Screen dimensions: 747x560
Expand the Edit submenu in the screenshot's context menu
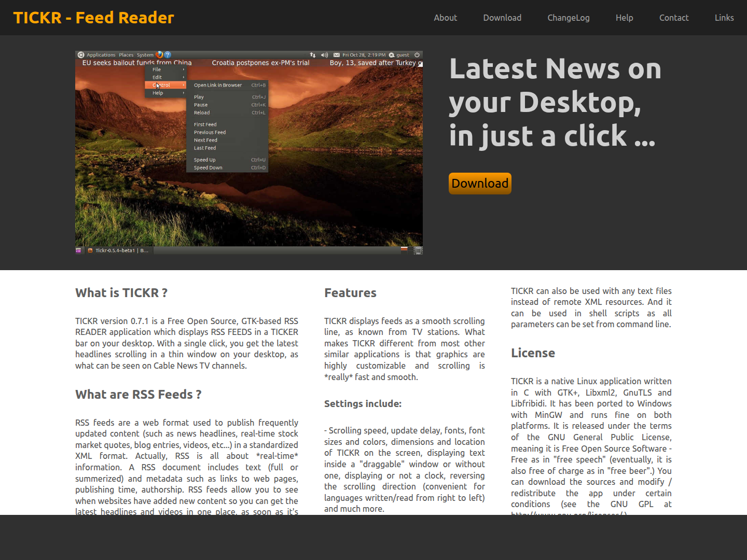click(x=165, y=77)
